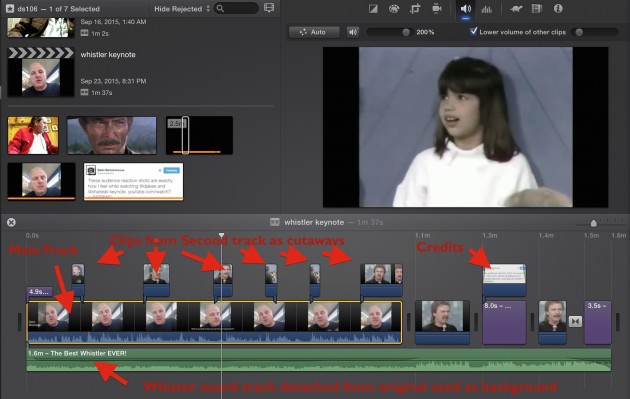
Task: Select the whistler keynote project thumbnail
Action: tap(41, 72)
